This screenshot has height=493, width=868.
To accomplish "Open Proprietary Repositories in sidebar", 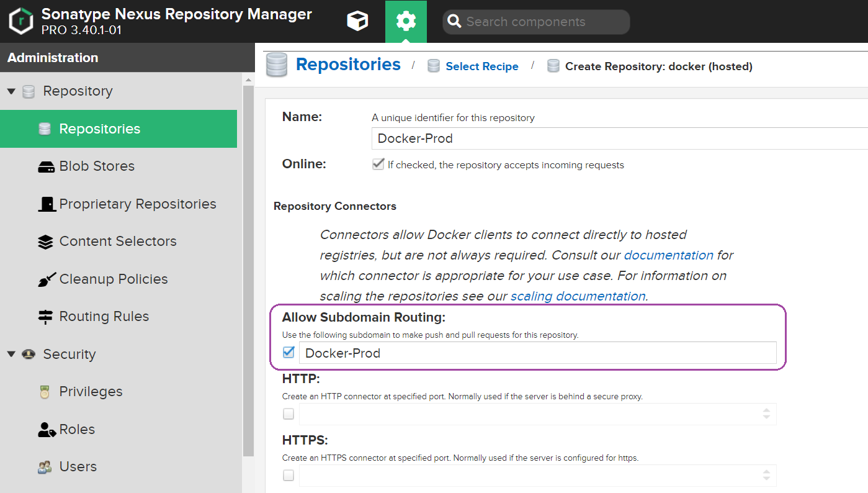I will pyautogui.click(x=137, y=204).
